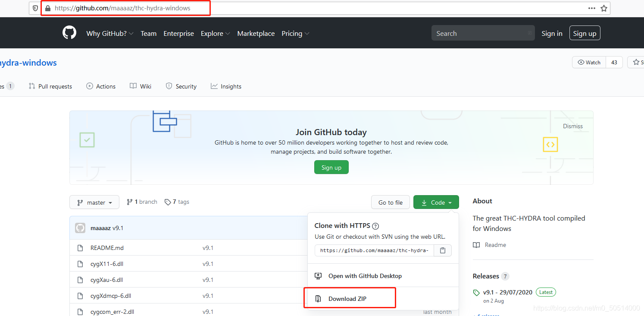Open the Why GitHub? dropdown menu
The image size is (644, 316).
coord(110,33)
